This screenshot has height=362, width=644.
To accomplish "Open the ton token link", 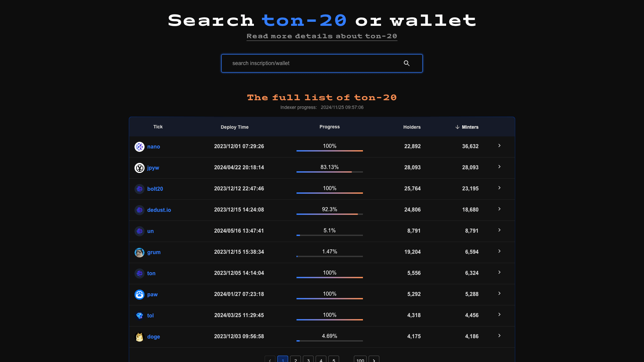I will pos(151,274).
